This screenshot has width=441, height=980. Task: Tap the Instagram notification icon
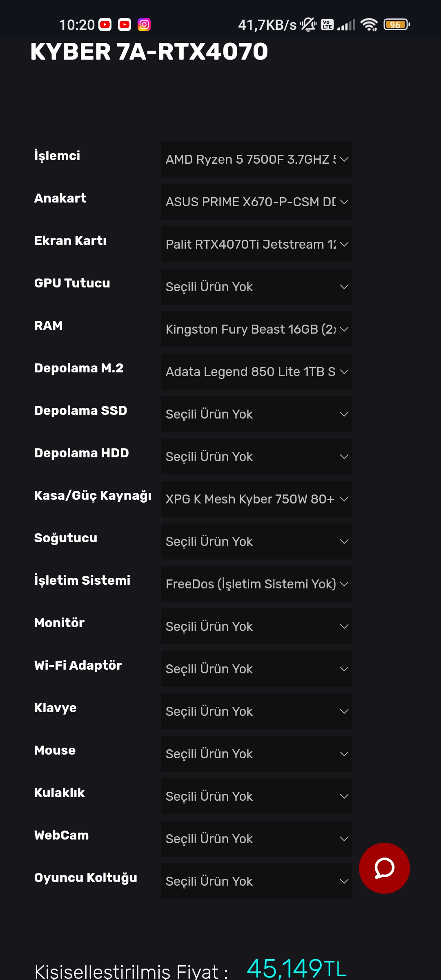144,25
